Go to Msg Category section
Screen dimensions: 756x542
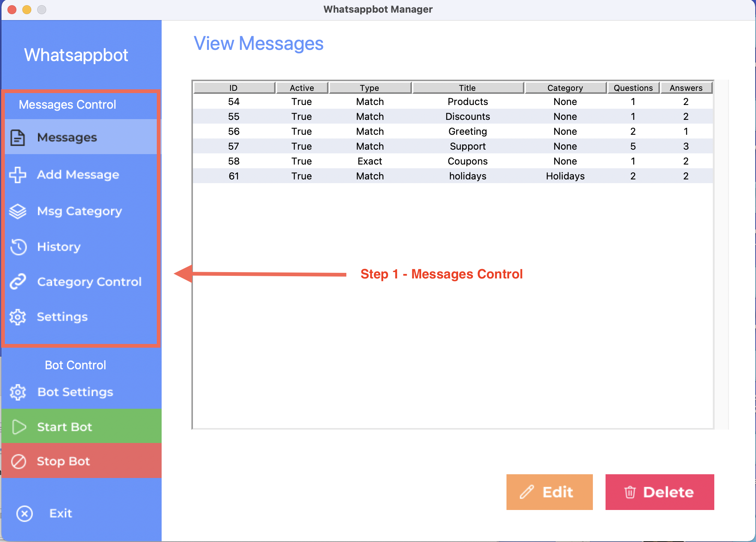81,211
